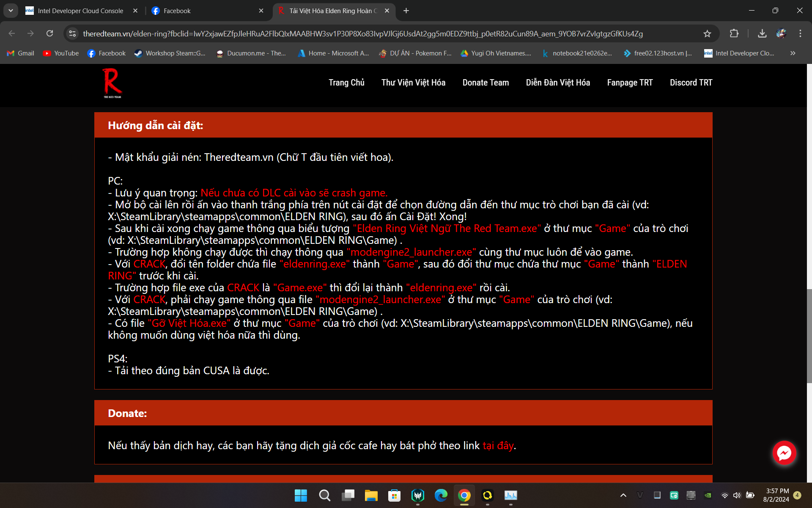Open Intel Developer Clo... bookmark

tap(739, 53)
